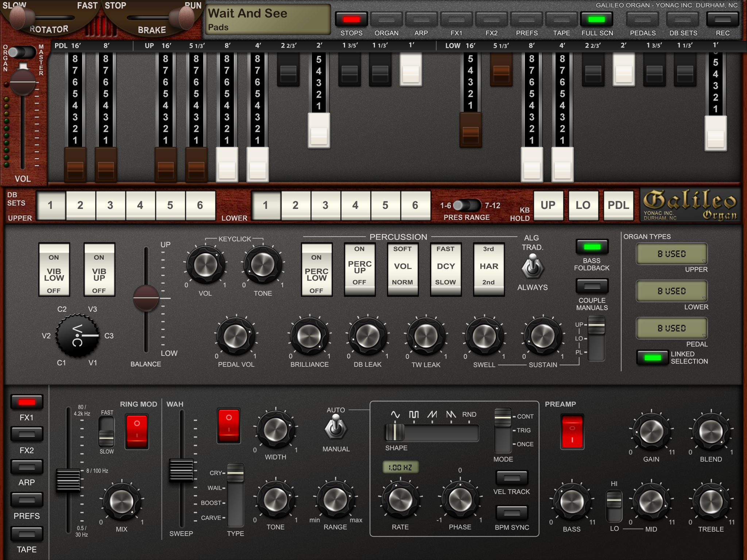Open the Pedal organ type dropdown
Image resolution: width=747 pixels, height=560 pixels.
coord(671,328)
